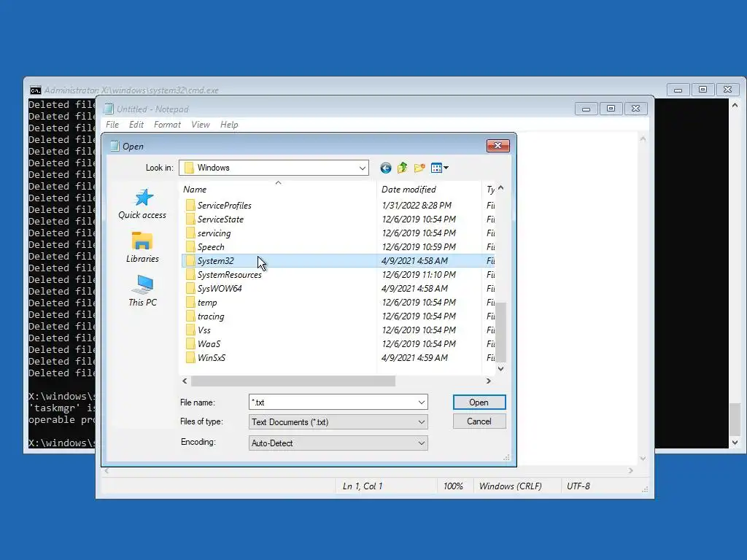Click the Notepad title bar icon
Viewport: 747px width, 560px height.
pos(109,109)
